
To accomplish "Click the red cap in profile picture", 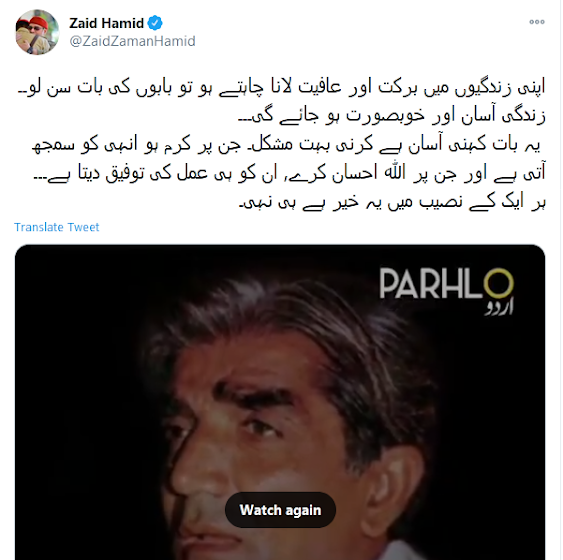I will point(38,23).
